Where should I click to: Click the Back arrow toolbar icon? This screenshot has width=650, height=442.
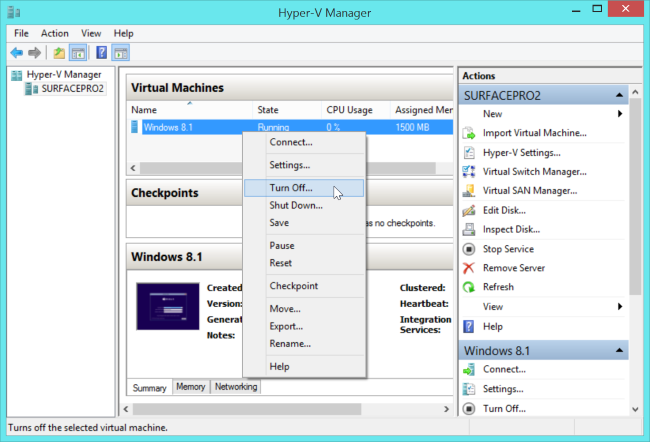click(16, 52)
